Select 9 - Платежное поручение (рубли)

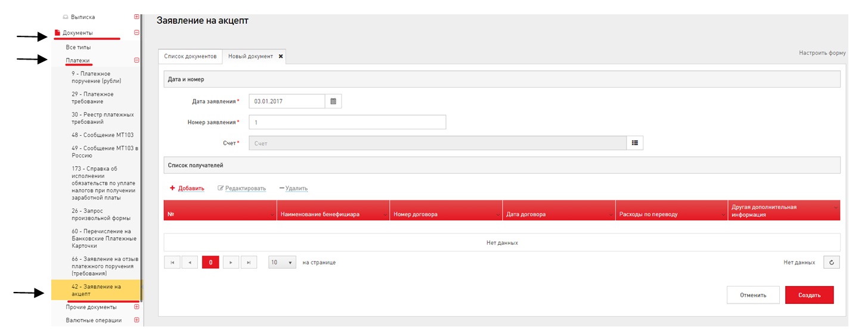[96, 77]
